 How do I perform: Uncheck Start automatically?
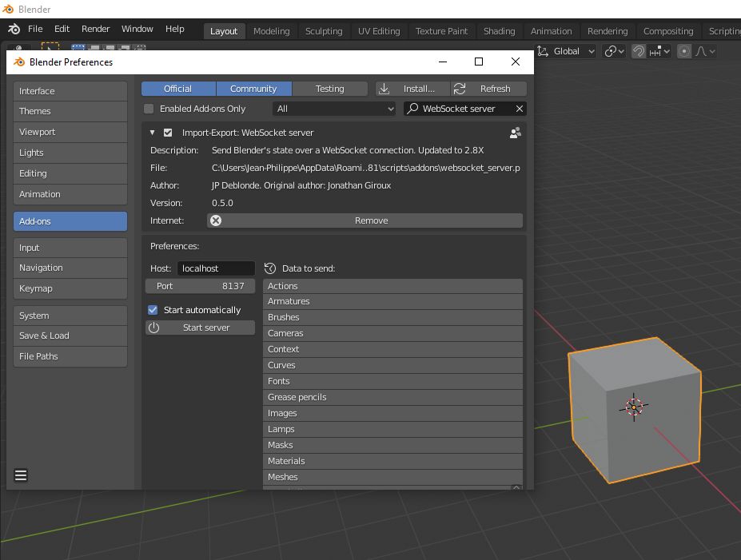(x=153, y=310)
